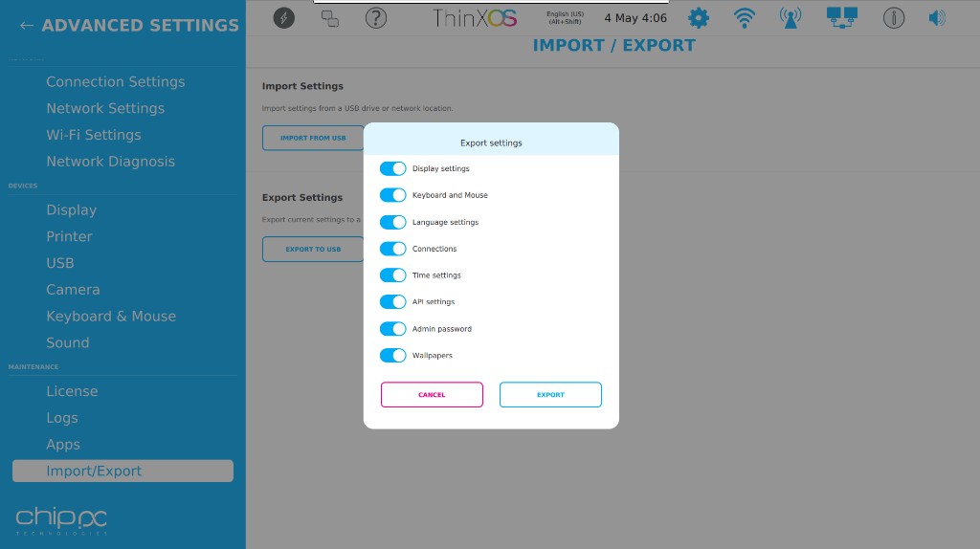Select Apps sidebar item

point(63,445)
